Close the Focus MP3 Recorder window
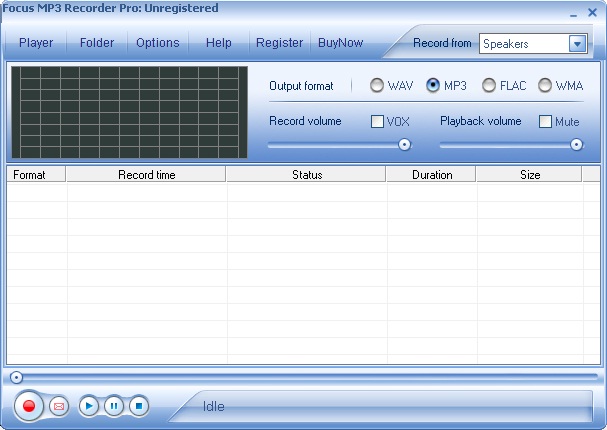Screen dimensions: 607x430 pyautogui.click(x=592, y=12)
